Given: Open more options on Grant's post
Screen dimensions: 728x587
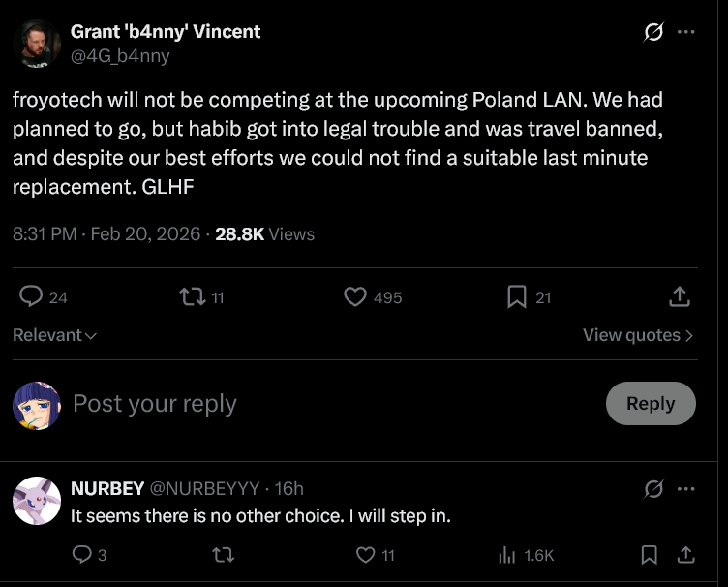Looking at the screenshot, I should pos(686,32).
